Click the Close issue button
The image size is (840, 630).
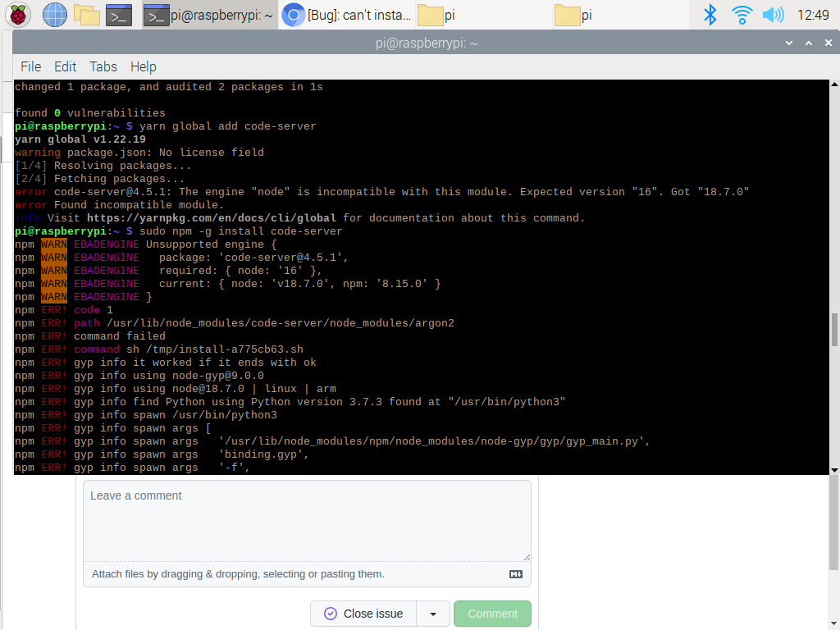point(363,614)
